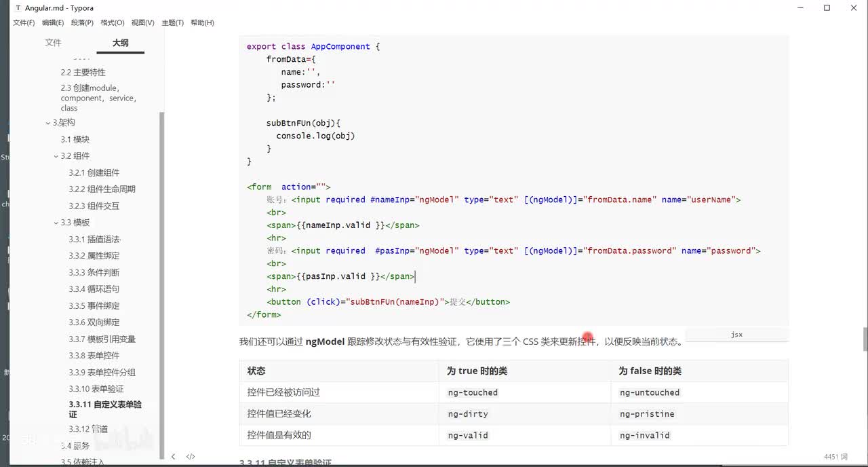Switch to the 大纲 sidebar tab
The image size is (868, 467).
point(120,43)
